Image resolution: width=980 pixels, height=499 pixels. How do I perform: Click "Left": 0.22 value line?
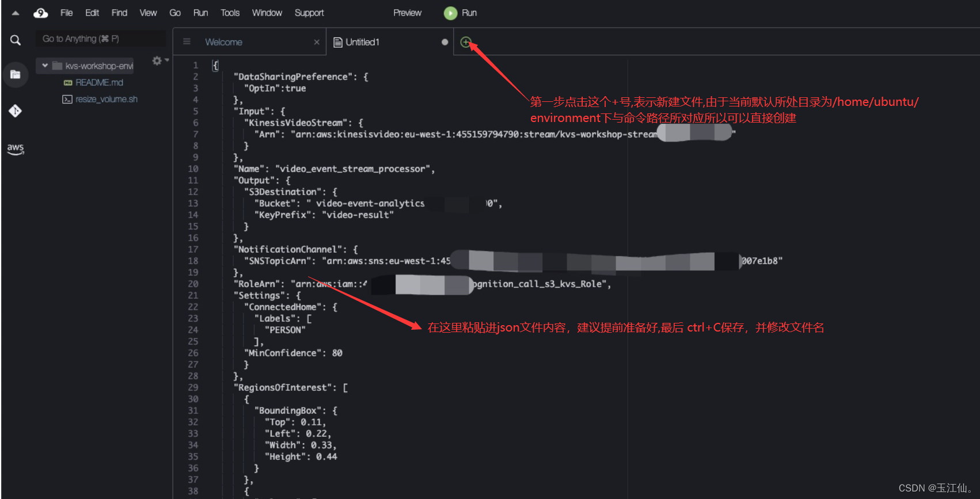[x=298, y=433]
